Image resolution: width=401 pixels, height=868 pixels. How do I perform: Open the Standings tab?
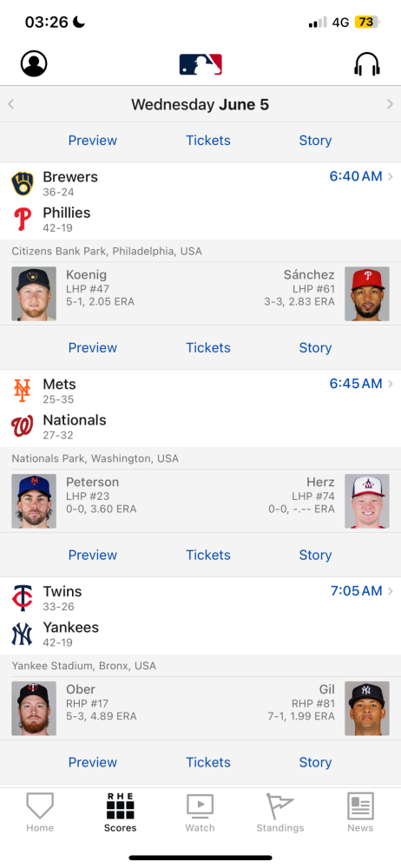click(x=279, y=812)
